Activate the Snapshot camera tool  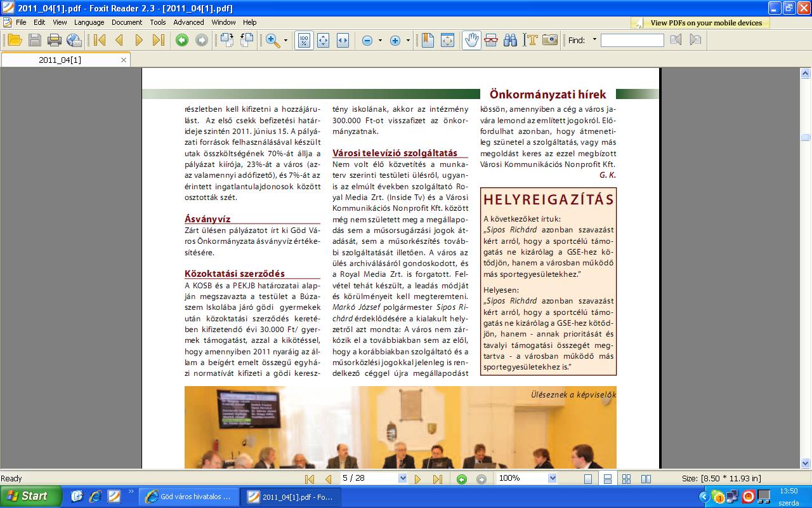549,41
